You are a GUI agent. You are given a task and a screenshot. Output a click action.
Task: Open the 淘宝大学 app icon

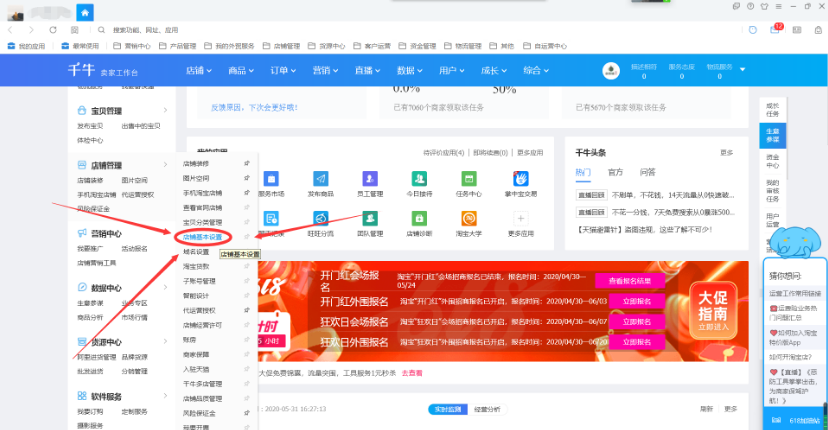(468, 218)
